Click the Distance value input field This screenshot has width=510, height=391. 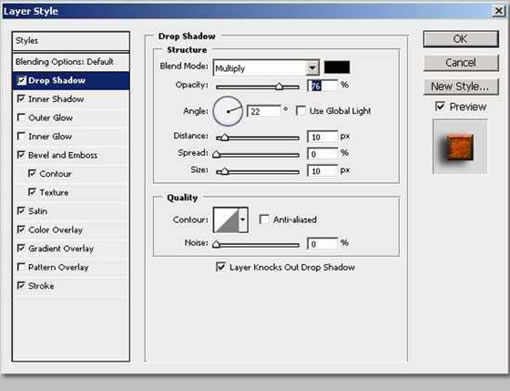point(323,137)
